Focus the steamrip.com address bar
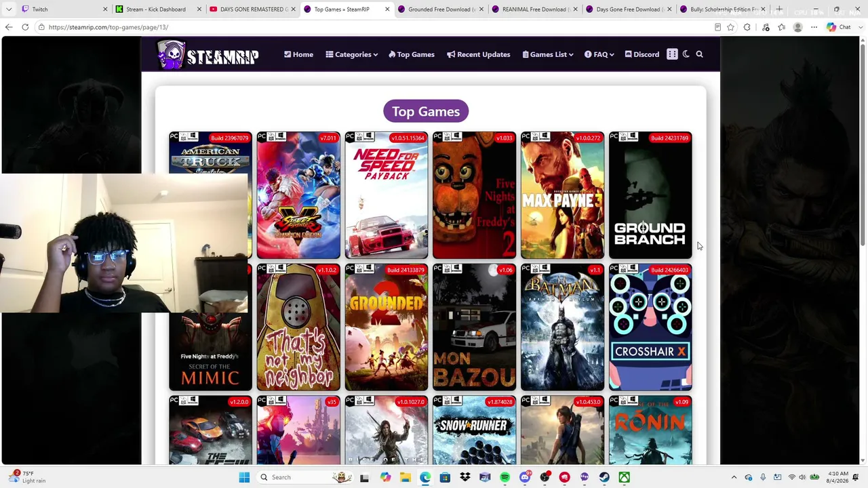 pos(373,27)
